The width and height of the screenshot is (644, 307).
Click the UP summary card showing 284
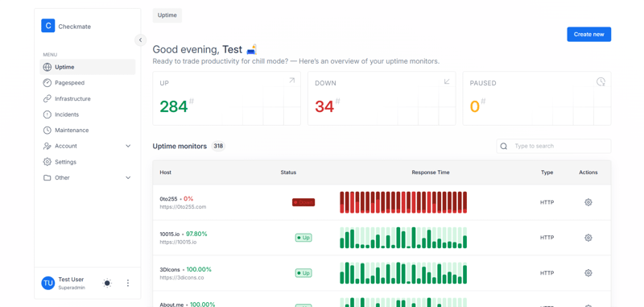[x=227, y=98]
